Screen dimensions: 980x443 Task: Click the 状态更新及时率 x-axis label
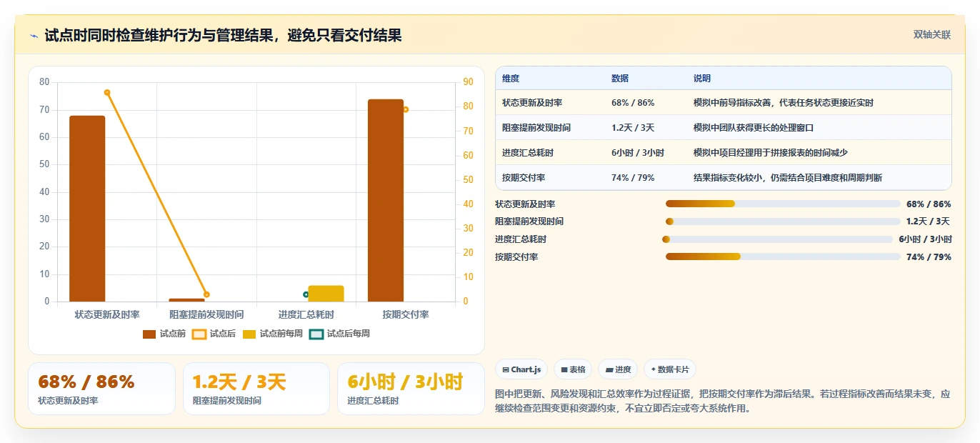[107, 314]
